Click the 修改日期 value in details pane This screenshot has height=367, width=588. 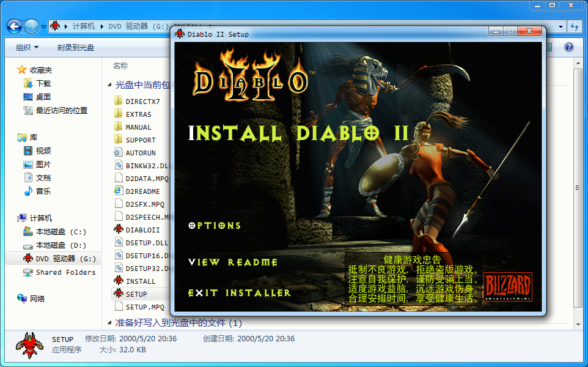click(x=148, y=339)
